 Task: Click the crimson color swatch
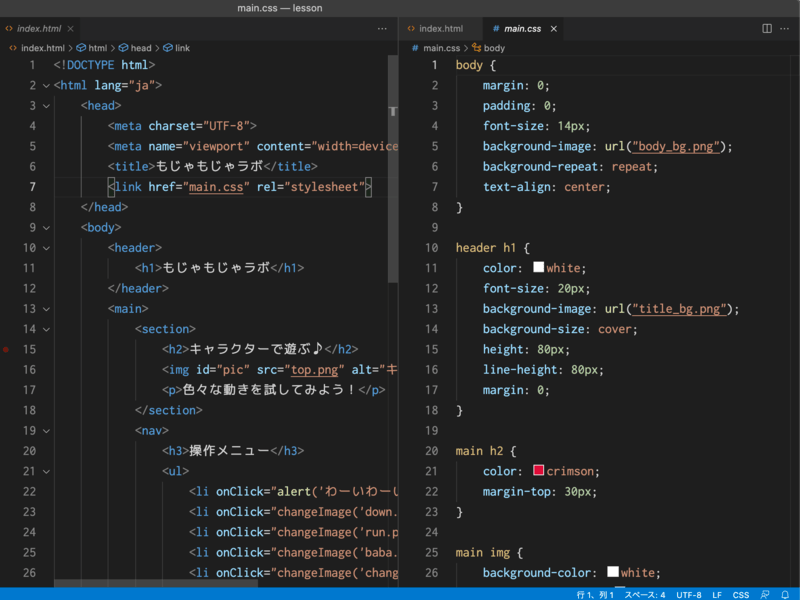click(x=538, y=471)
